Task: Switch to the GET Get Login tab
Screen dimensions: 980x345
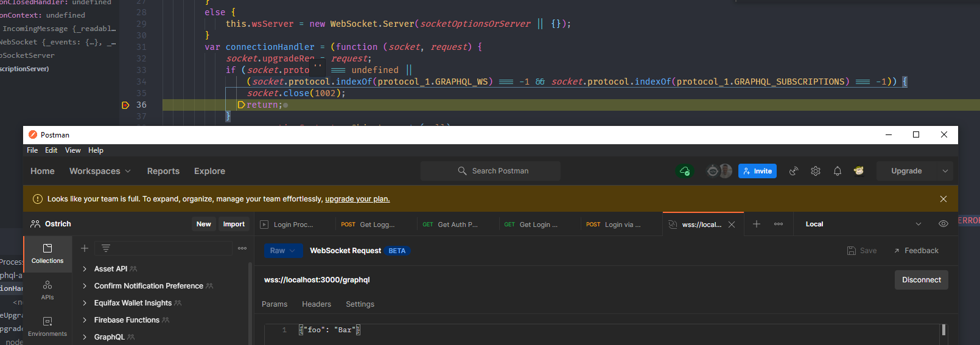Action: [539, 225]
